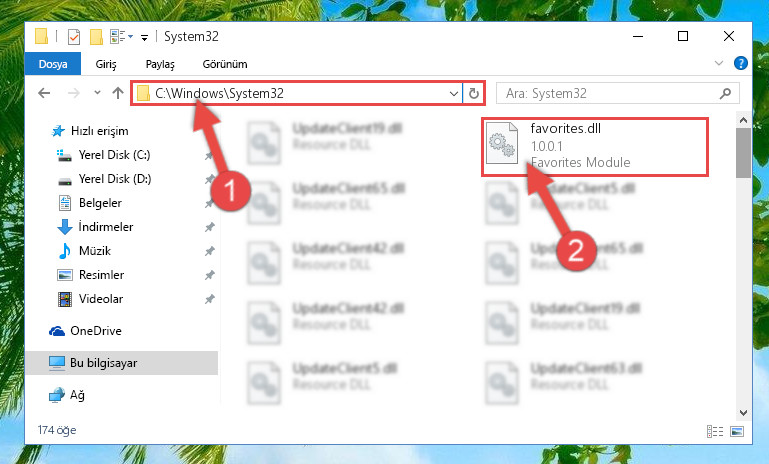The image size is (769, 464).
Task: Switch to details view icon
Action: click(715, 431)
